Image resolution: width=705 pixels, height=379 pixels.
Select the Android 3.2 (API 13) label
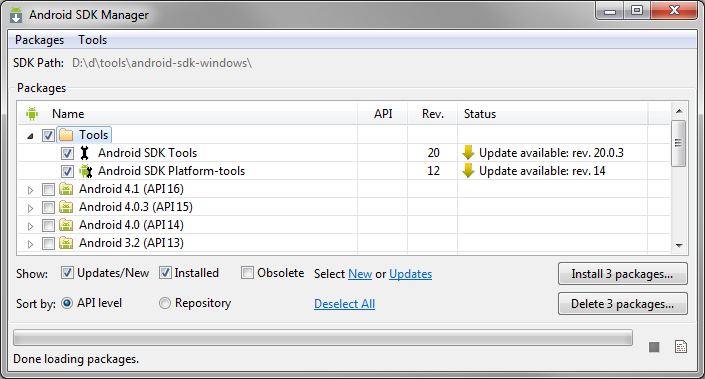click(131, 243)
